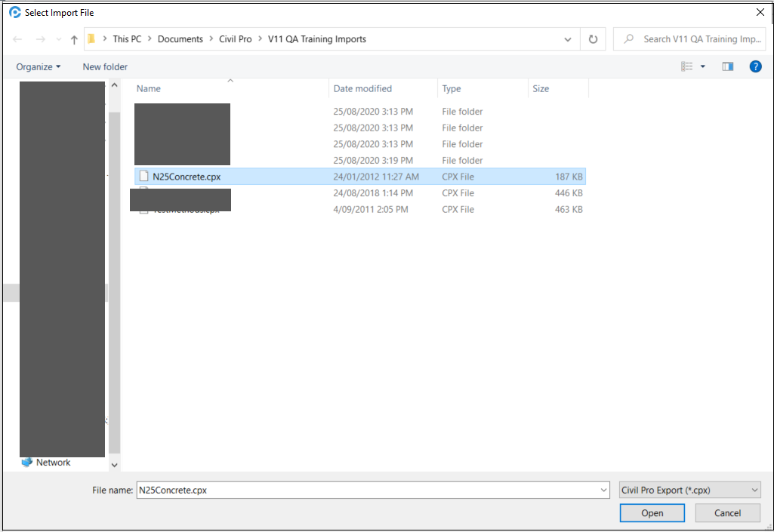The height and width of the screenshot is (532, 774).
Task: Click the Back navigation arrow
Action: 17,39
